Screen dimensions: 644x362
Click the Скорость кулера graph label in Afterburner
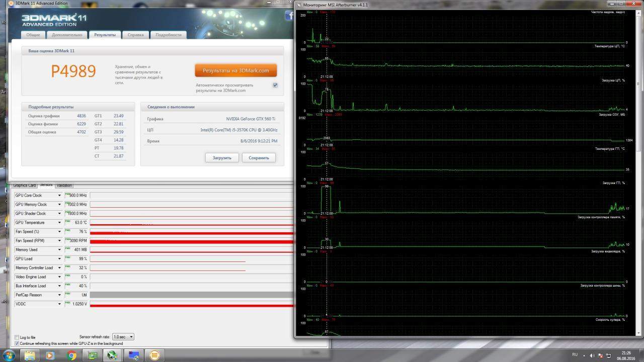pyautogui.click(x=610, y=320)
